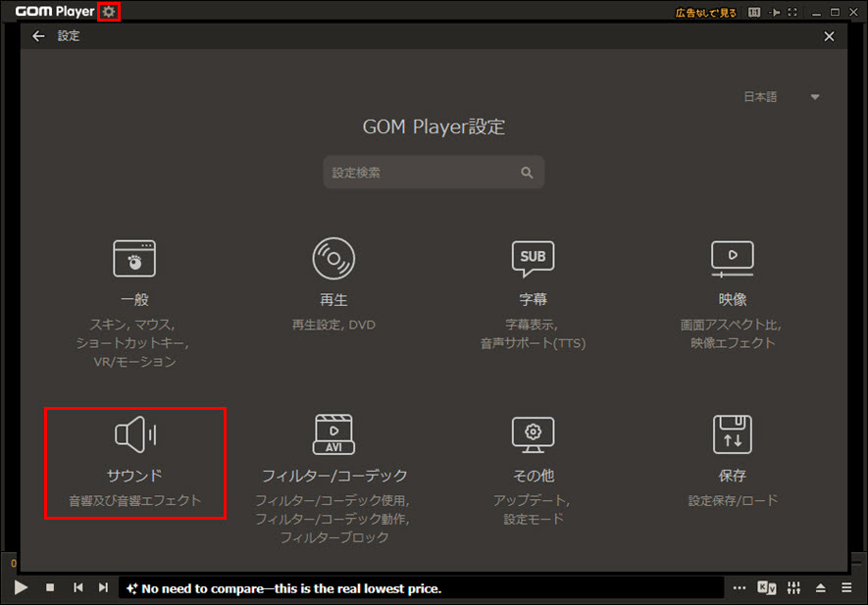Toggle the fullscreen icon in title bar

point(792,12)
